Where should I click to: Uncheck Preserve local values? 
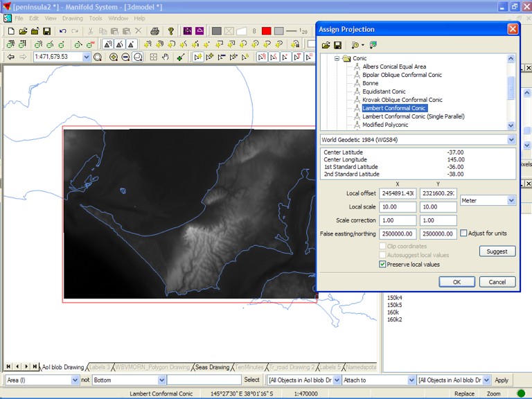click(382, 264)
